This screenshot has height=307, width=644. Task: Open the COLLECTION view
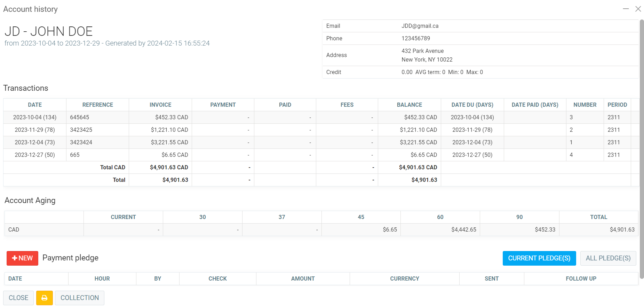point(79,298)
